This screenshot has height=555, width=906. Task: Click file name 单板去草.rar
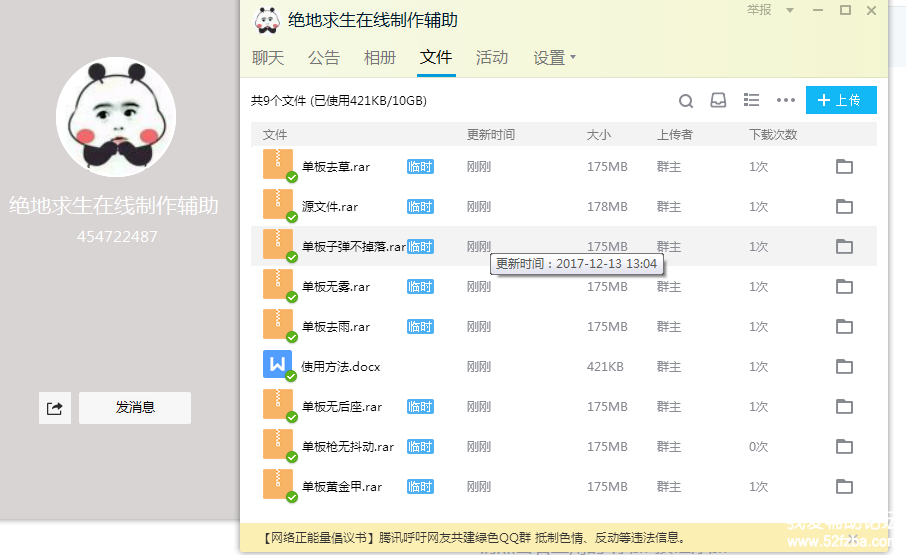tap(336, 167)
